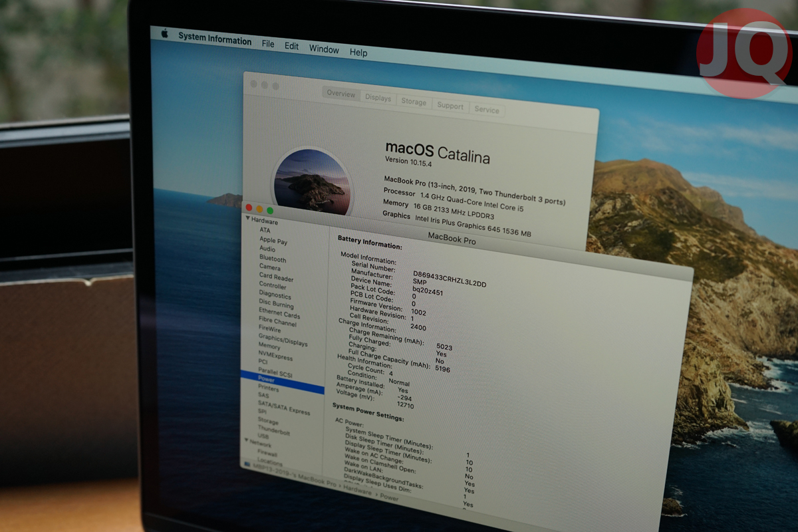Click the MacBook Pro window title

pyautogui.click(x=452, y=237)
